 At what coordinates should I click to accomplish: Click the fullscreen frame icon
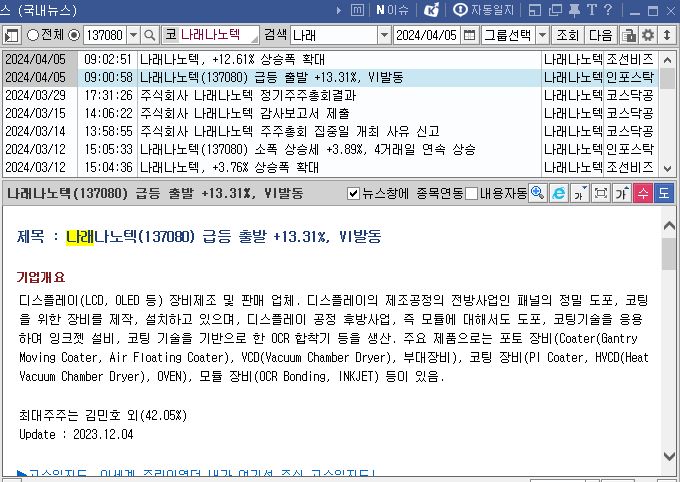[x=601, y=193]
